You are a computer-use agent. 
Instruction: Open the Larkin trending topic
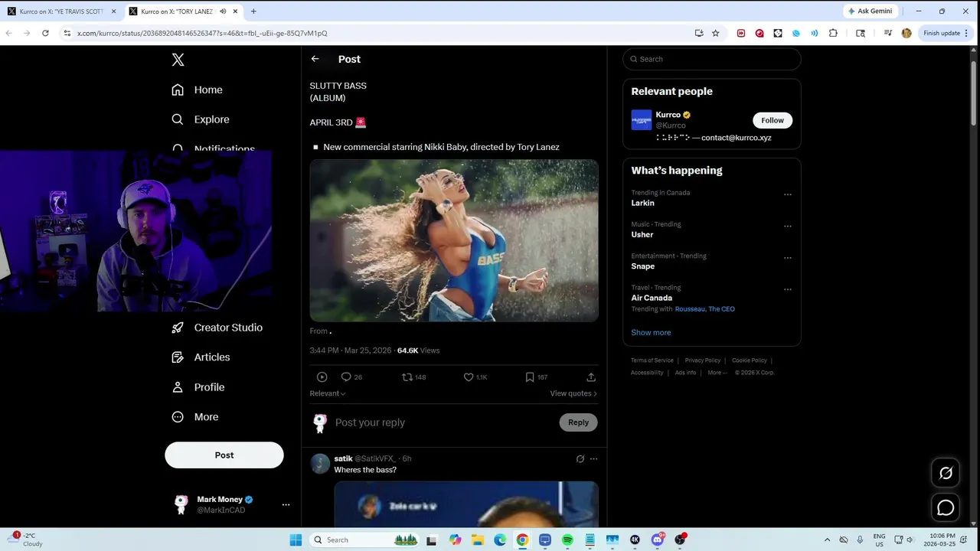tap(642, 203)
